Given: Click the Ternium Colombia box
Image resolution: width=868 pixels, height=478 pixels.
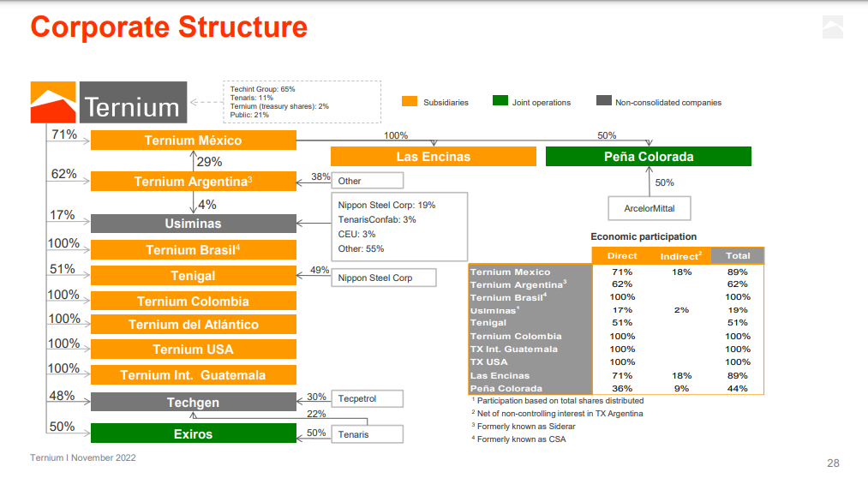Looking at the screenshot, I should [x=193, y=302].
